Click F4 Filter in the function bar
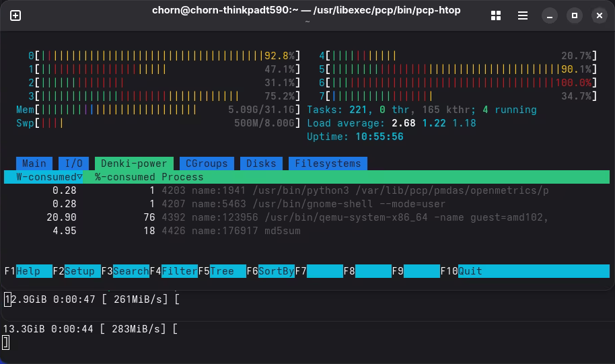The height and width of the screenshot is (364, 615). click(174, 271)
